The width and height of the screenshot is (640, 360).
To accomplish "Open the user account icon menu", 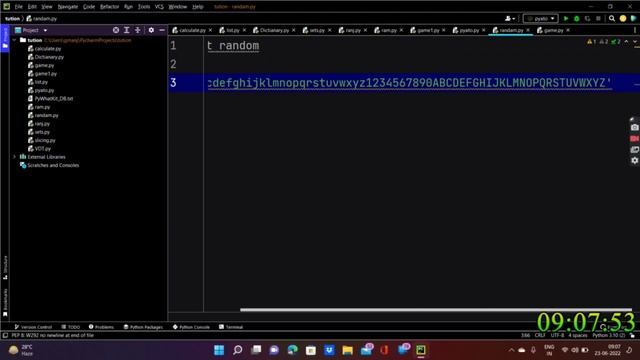I will [x=510, y=18].
